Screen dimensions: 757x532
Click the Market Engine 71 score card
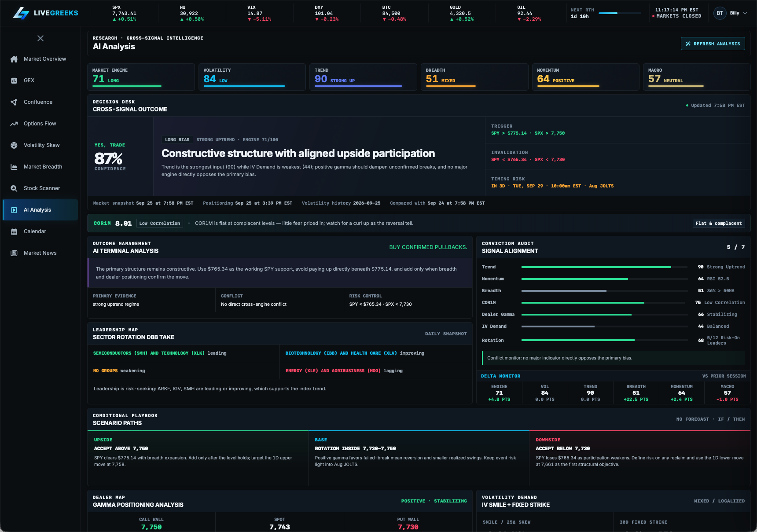141,77
